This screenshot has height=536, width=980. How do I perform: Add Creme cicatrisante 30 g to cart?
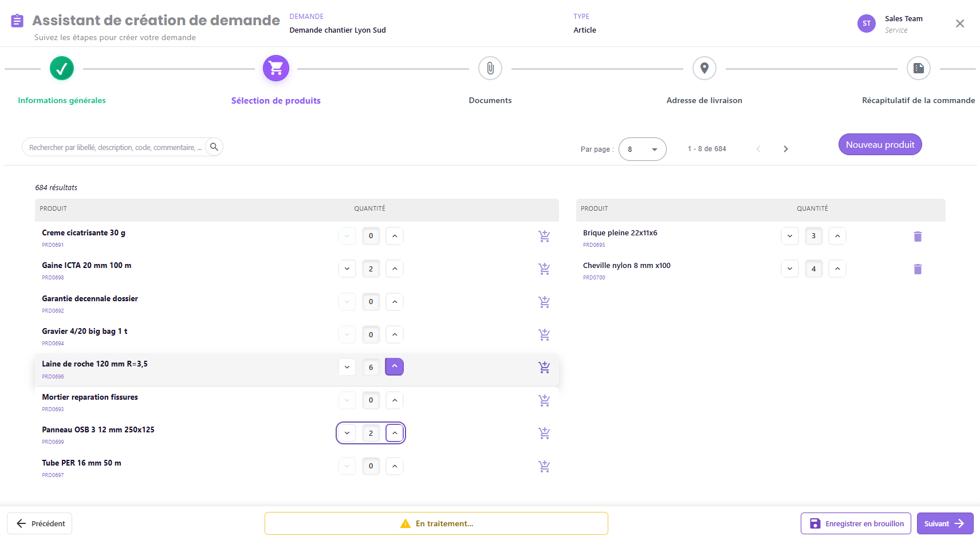click(x=544, y=236)
